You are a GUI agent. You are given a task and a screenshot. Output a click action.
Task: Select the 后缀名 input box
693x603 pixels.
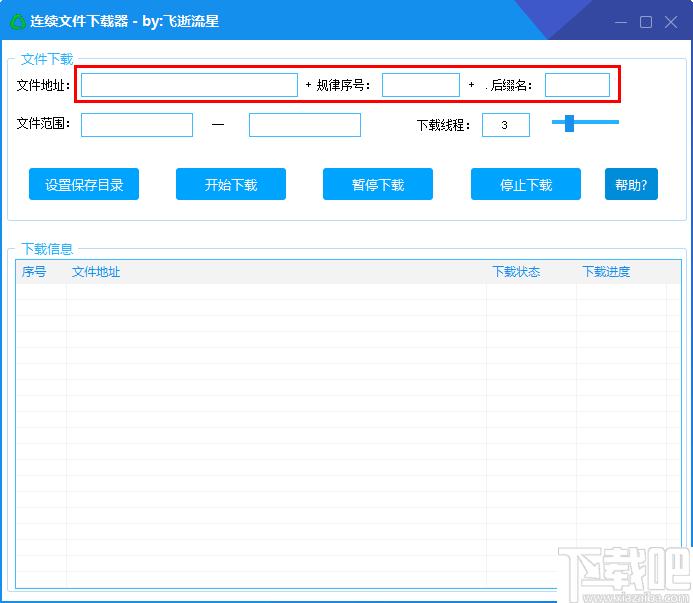[577, 85]
